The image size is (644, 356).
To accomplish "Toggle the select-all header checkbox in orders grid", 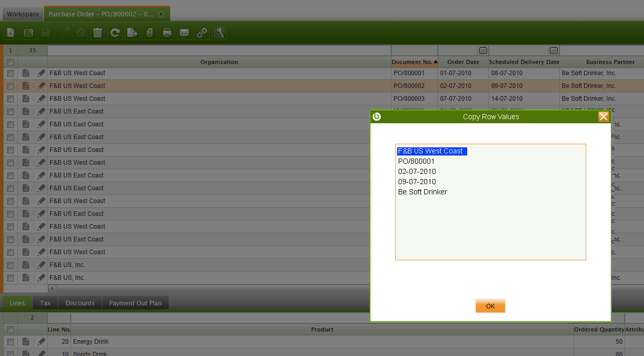I will 11,62.
